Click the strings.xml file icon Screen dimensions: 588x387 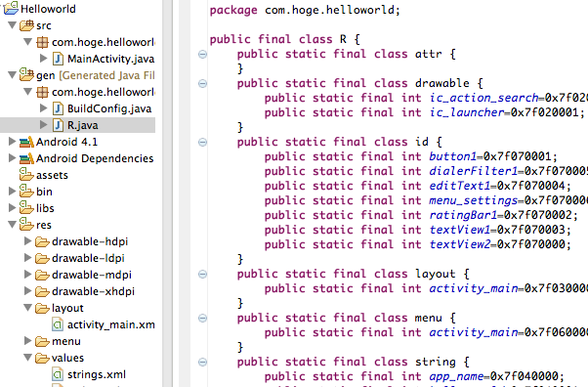58,374
